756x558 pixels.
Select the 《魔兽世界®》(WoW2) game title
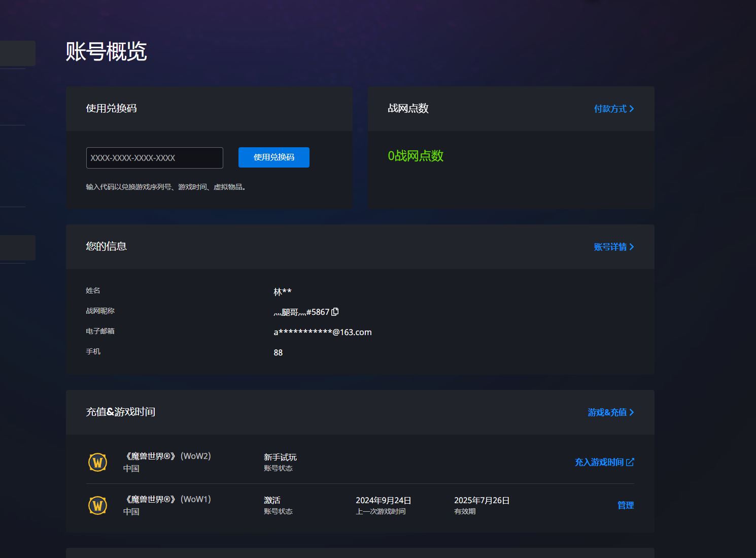coord(167,456)
